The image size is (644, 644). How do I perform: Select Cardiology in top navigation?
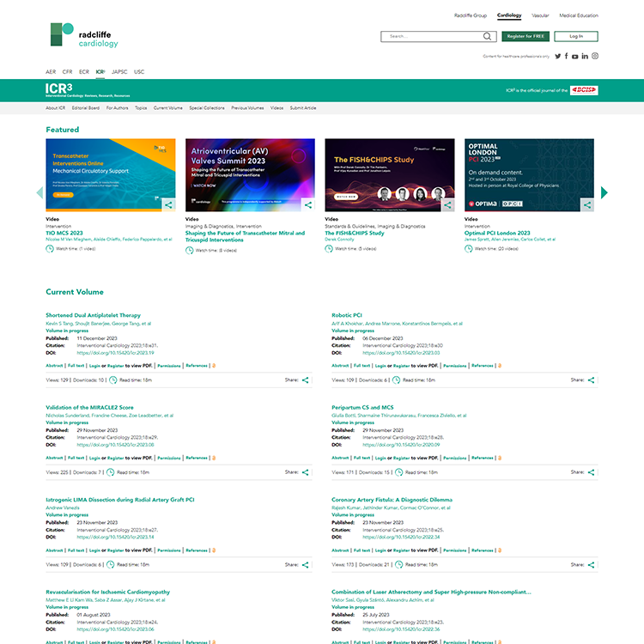[x=509, y=15]
